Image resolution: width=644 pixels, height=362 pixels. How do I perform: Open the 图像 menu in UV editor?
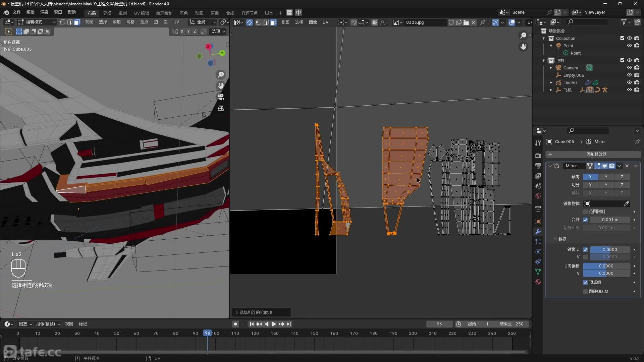point(313,22)
